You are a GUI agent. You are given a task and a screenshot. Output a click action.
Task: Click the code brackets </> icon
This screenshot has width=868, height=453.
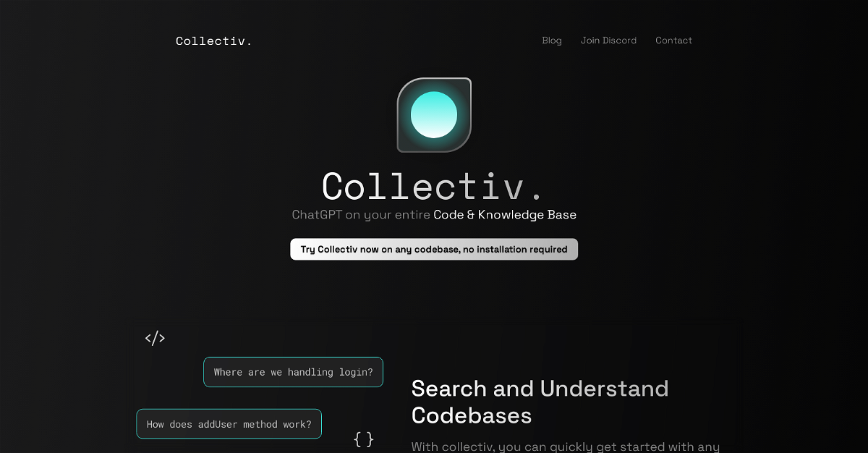(x=155, y=338)
